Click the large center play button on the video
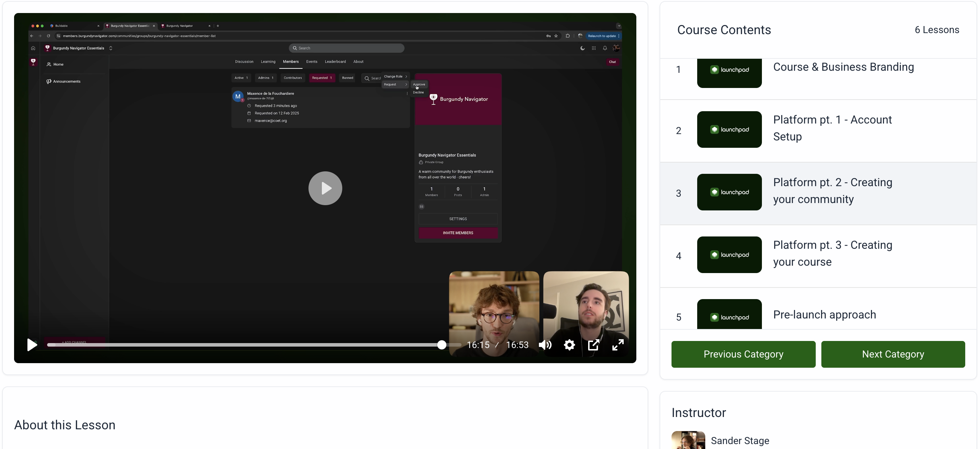 (x=325, y=188)
